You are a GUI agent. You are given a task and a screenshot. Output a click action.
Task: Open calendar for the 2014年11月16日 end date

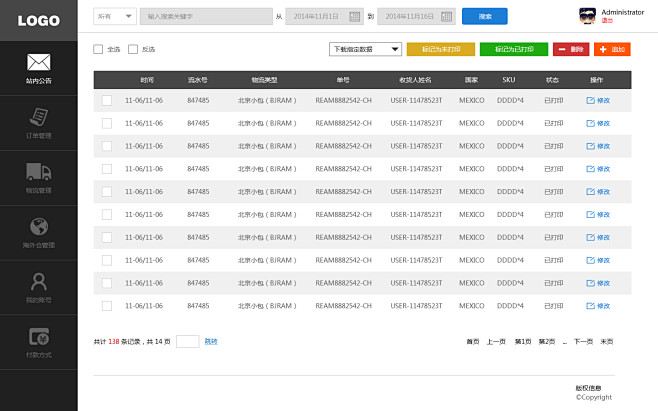tap(446, 16)
